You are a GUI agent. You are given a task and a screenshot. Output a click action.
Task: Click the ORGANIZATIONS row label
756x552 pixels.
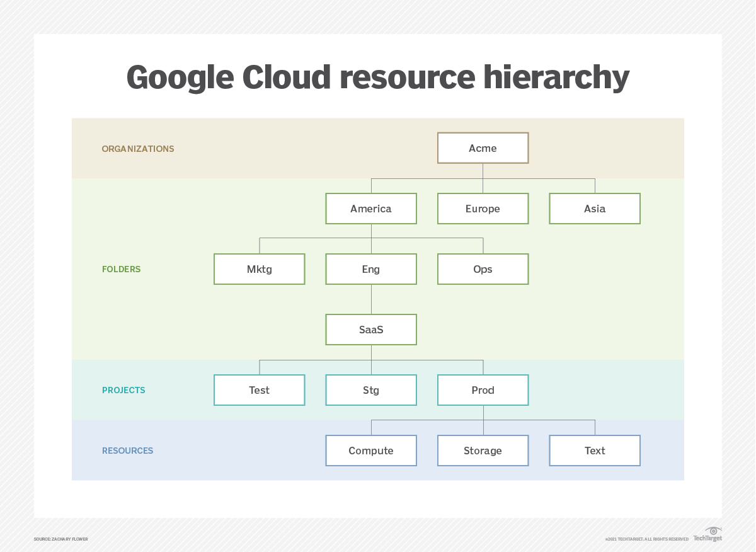coord(138,149)
